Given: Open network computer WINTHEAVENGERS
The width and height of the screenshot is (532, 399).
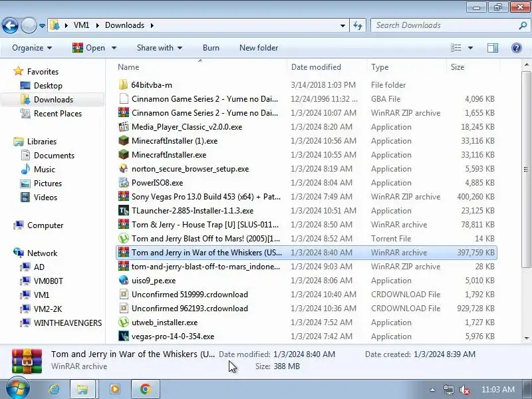Looking at the screenshot, I should [x=68, y=323].
